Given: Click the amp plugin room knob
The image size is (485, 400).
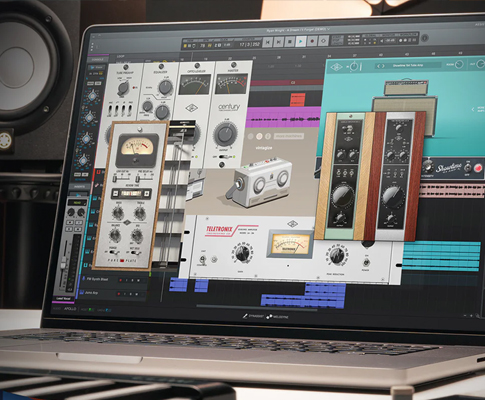Looking at the screenshot, I should click(x=459, y=65).
